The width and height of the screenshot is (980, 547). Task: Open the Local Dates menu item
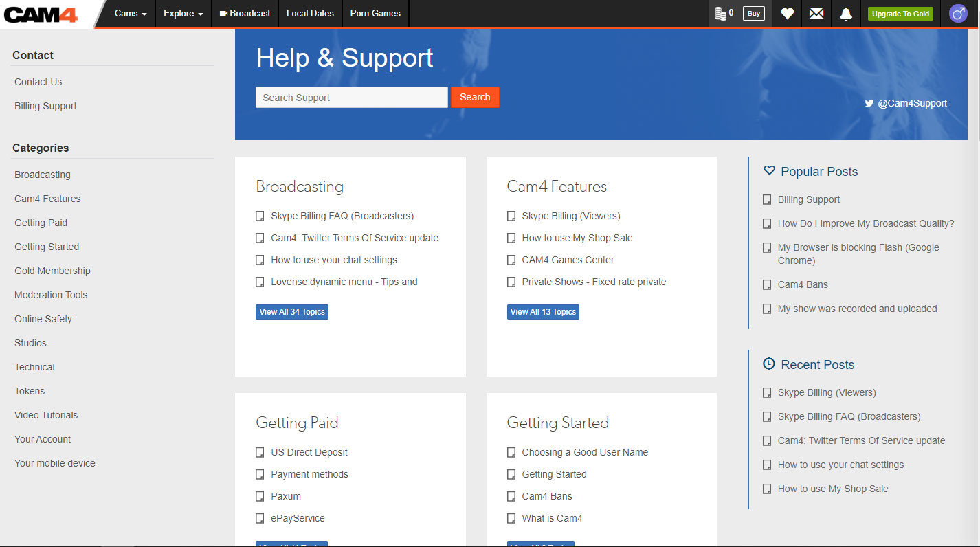309,13
